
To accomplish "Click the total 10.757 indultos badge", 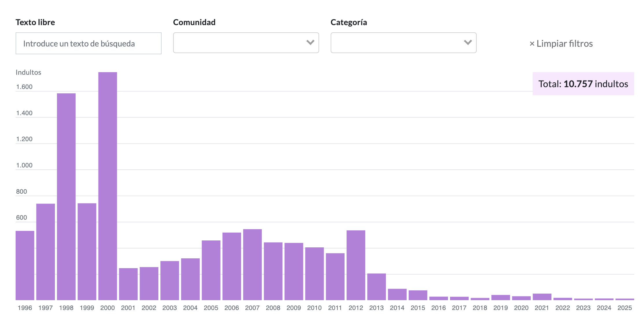I will point(583,84).
